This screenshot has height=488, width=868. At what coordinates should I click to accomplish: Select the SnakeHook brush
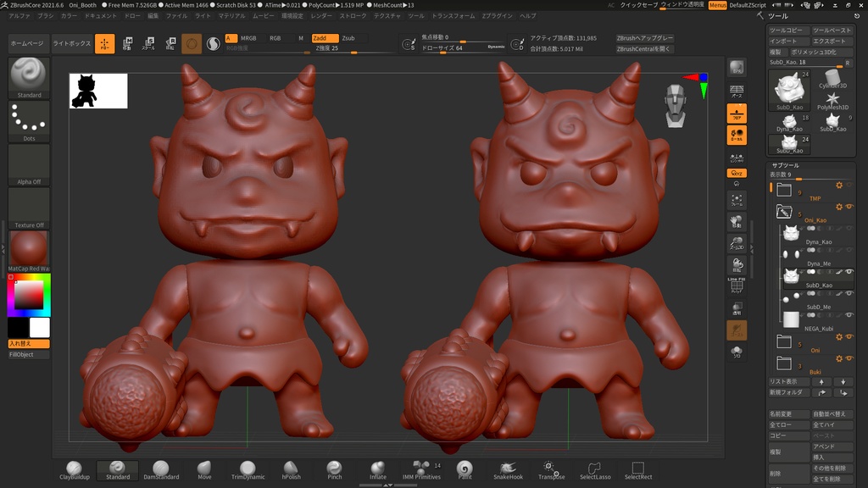point(508,470)
